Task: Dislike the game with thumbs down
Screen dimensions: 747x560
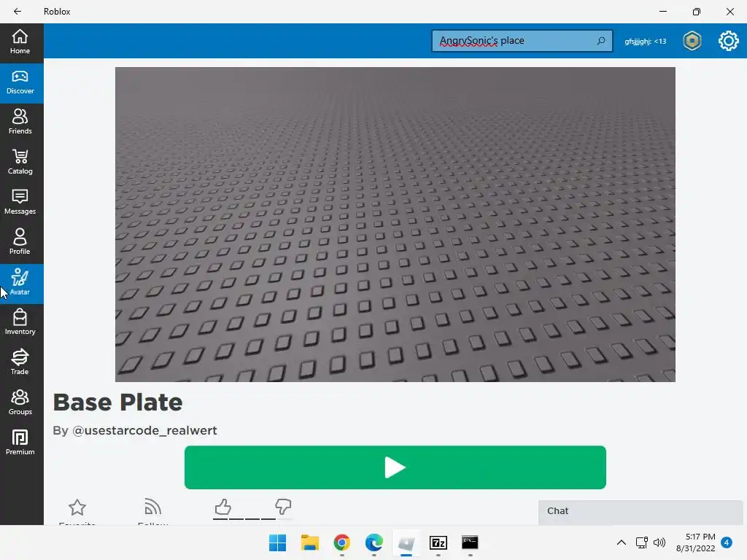Action: coord(283,507)
